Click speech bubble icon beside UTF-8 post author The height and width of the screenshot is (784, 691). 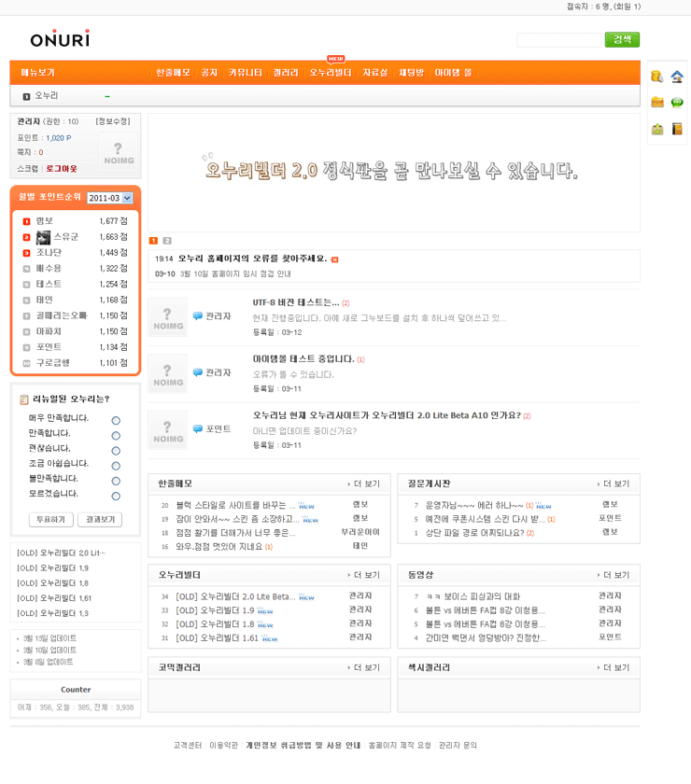pyautogui.click(x=198, y=316)
